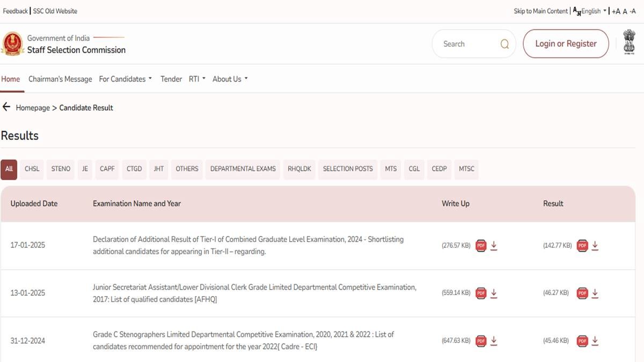
Task: Expand the For Candidates menu
Action: 125,79
